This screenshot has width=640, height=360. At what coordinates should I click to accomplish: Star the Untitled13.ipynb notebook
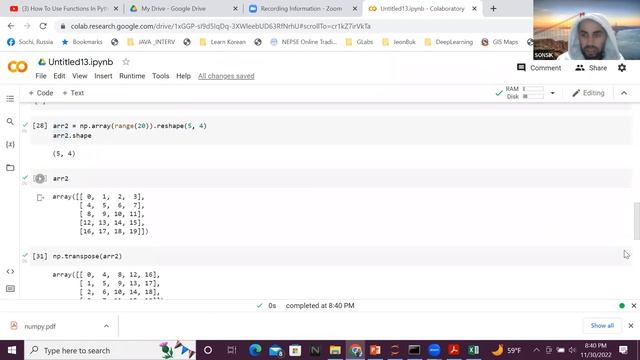tap(126, 62)
